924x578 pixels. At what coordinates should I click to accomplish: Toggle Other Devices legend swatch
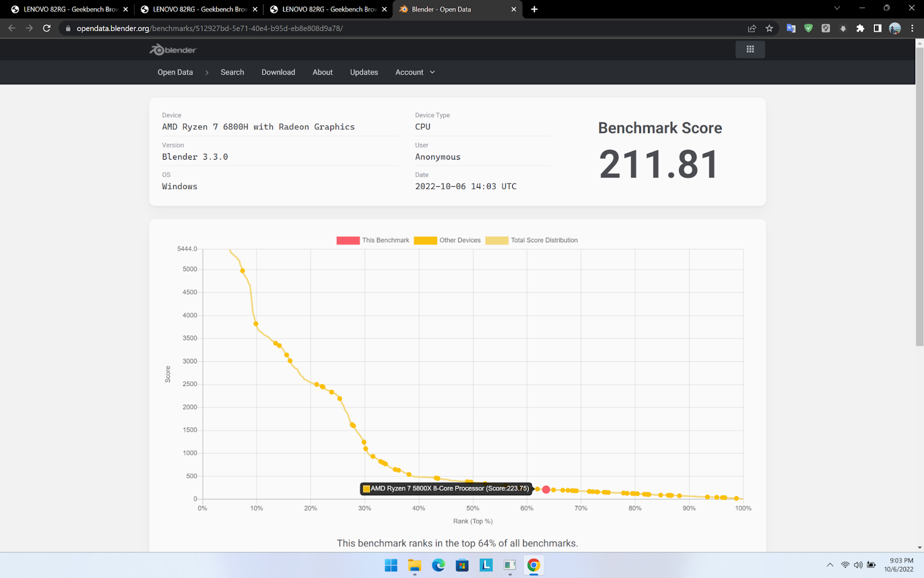(425, 240)
